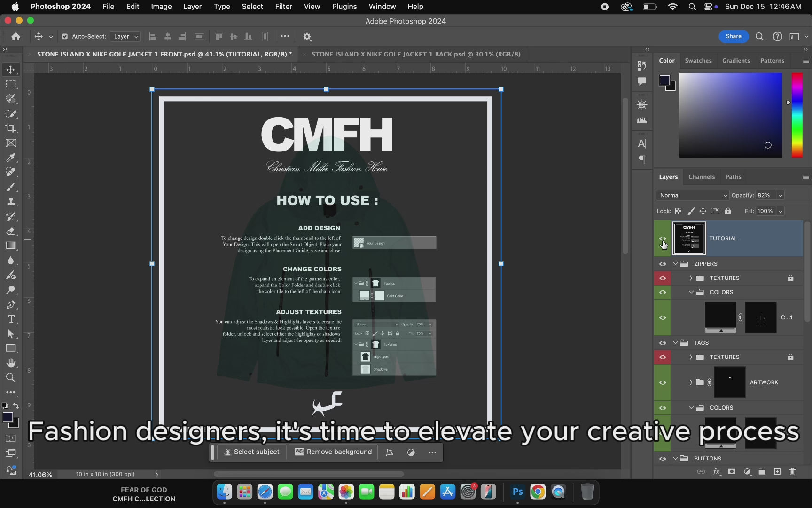Select the Crop tool

(10, 128)
